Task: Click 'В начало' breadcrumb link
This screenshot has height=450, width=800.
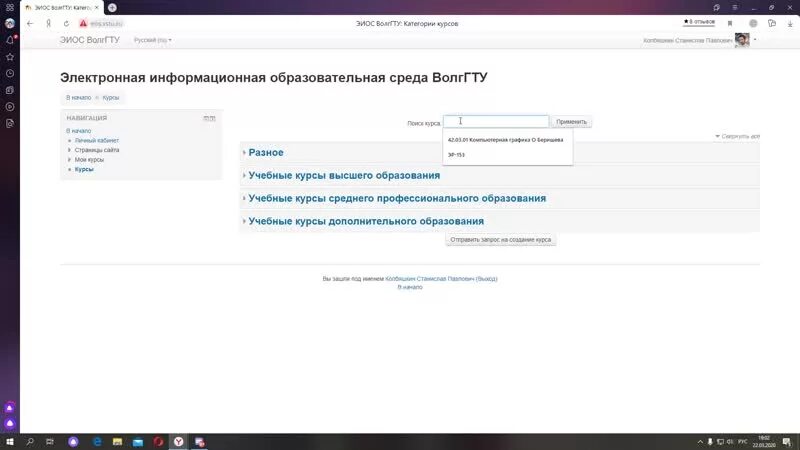Action: coord(79,97)
